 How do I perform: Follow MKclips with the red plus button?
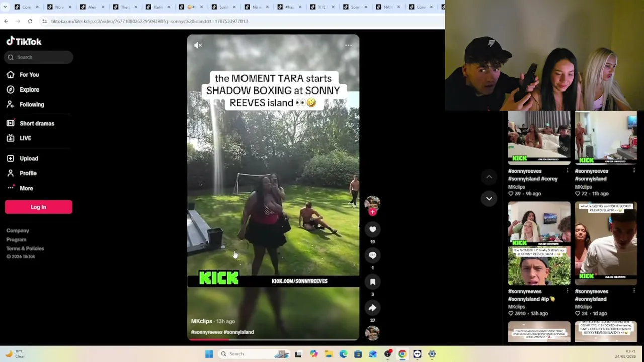pos(372,212)
